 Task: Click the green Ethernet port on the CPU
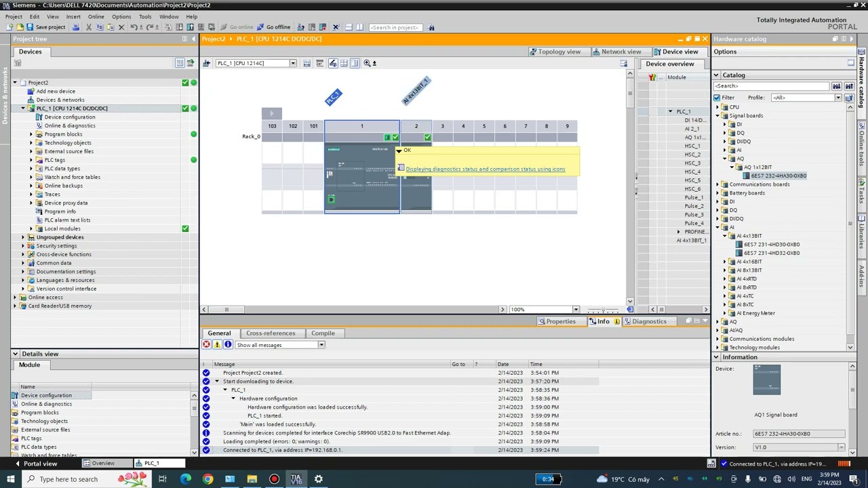[331, 199]
